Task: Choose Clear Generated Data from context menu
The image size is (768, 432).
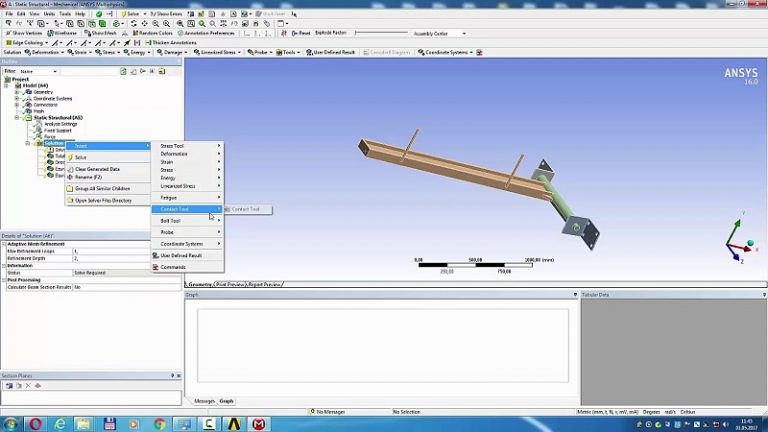Action: click(108, 169)
